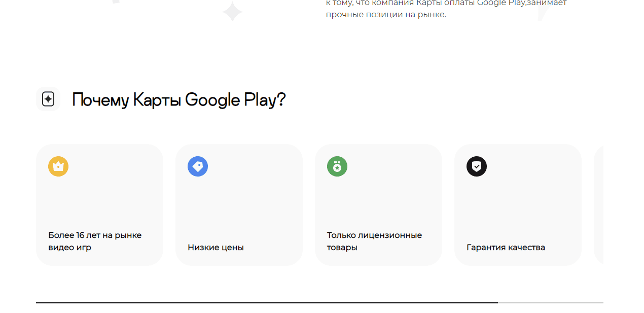This screenshot has width=644, height=313.
Task: Click the black filled part of the carousel bar
Action: click(267, 302)
